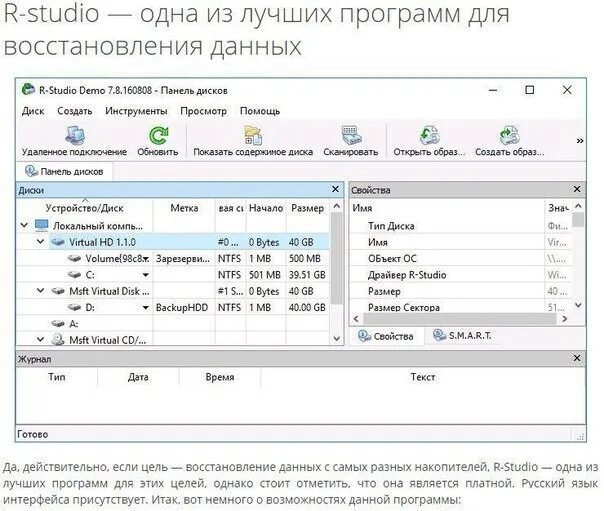Viewport: 604px width, 511px height.
Task: Open the Просмотр menu
Action: (x=203, y=111)
